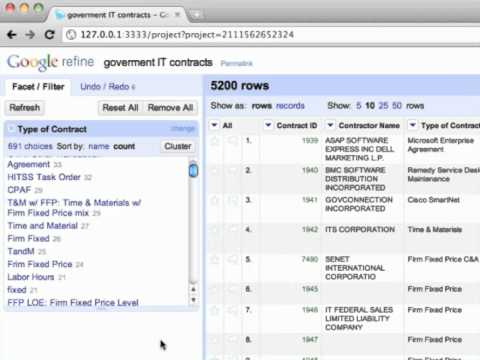The height and width of the screenshot is (360, 480).
Task: Click the facet change link
Action: coord(182,129)
